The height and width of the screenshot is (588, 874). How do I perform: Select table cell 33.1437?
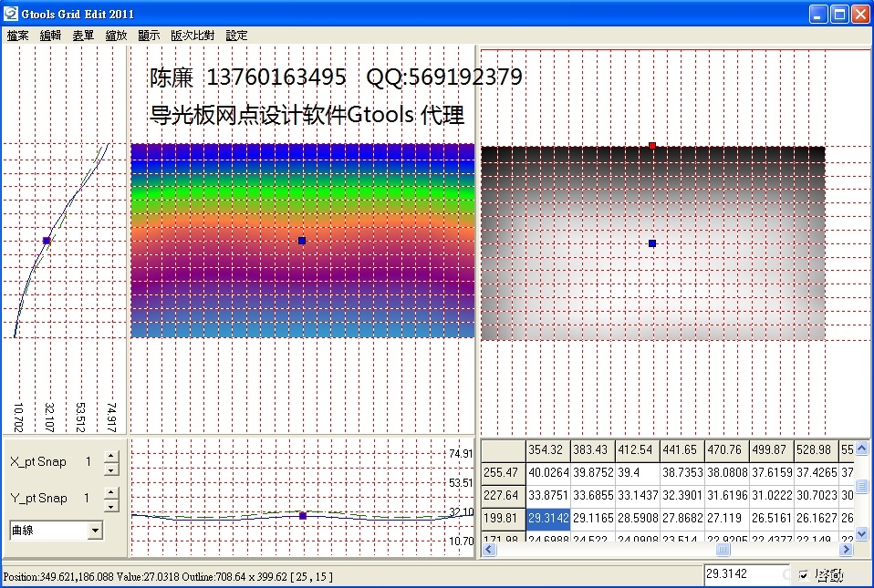pyautogui.click(x=638, y=496)
